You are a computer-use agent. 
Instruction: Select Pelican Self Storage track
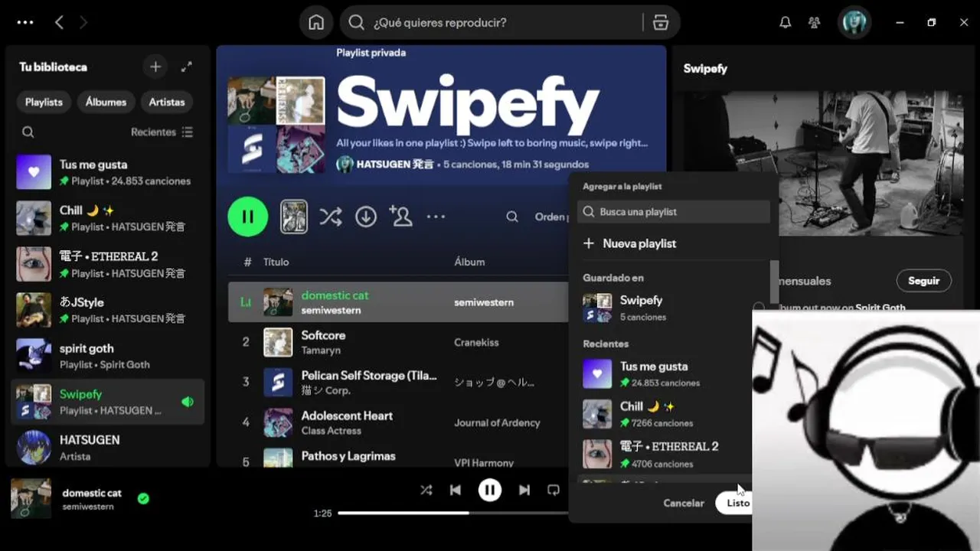point(369,376)
